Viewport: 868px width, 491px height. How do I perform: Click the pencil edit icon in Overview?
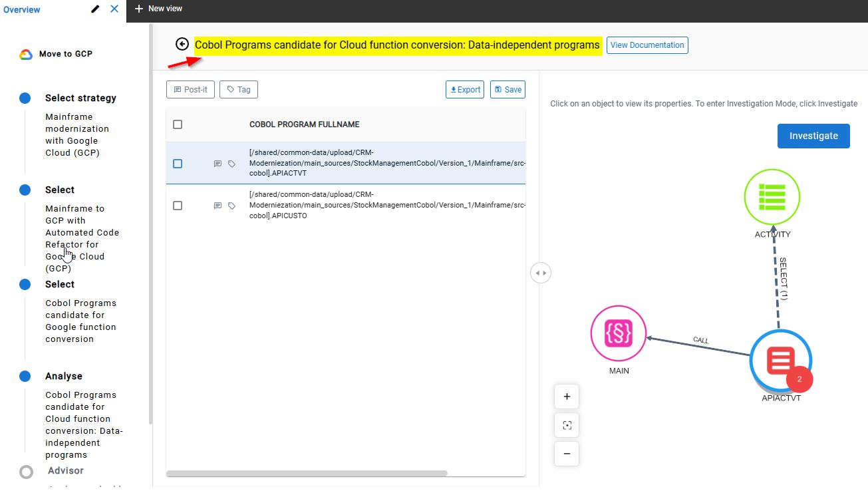click(96, 9)
